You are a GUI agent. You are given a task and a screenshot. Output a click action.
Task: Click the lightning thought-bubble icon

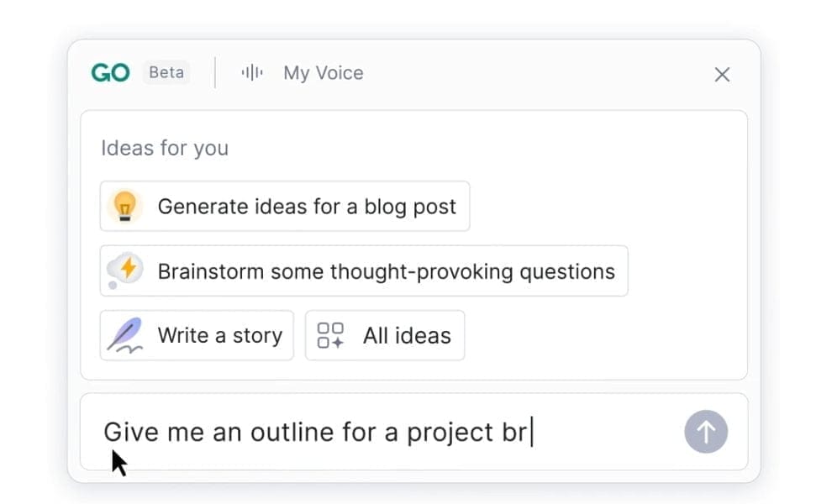pos(124,270)
